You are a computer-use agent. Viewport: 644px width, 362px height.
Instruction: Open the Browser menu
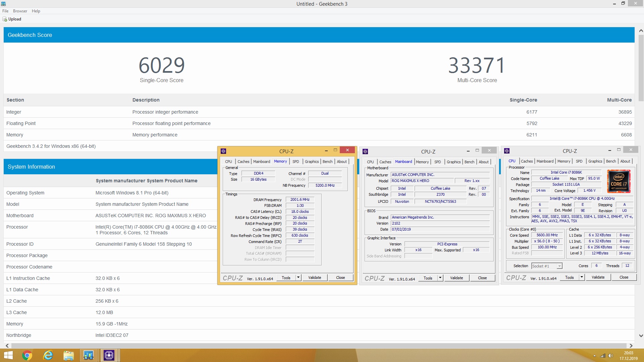tap(20, 11)
